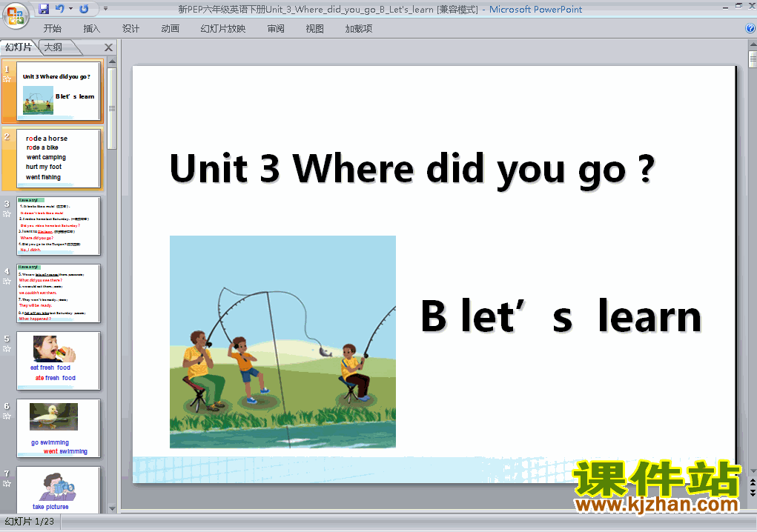Click main slide scroll down arrow
Screen dimensions: 757x532
pyautogui.click(x=753, y=471)
